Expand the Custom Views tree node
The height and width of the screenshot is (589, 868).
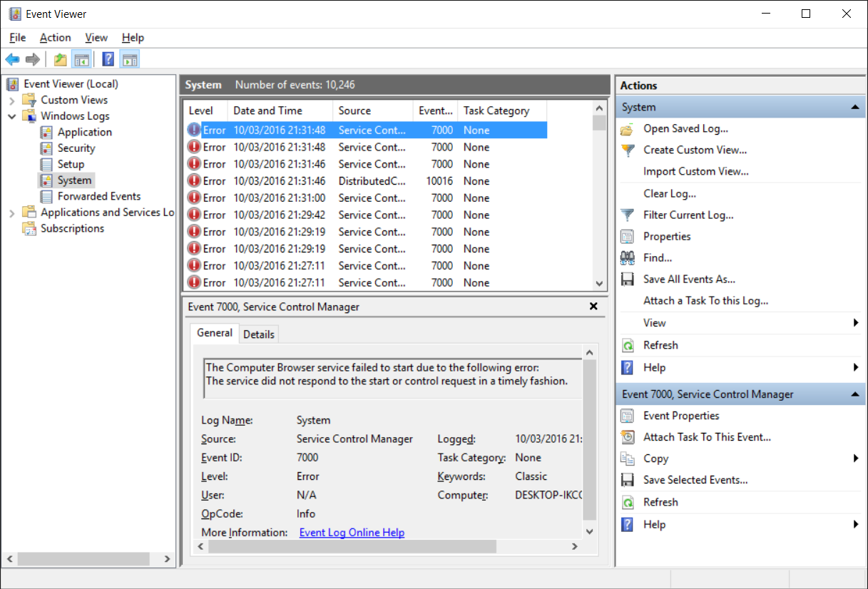click(11, 101)
